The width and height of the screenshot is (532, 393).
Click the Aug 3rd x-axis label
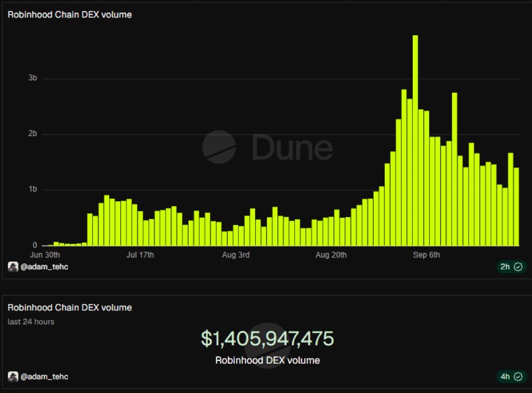coord(236,255)
